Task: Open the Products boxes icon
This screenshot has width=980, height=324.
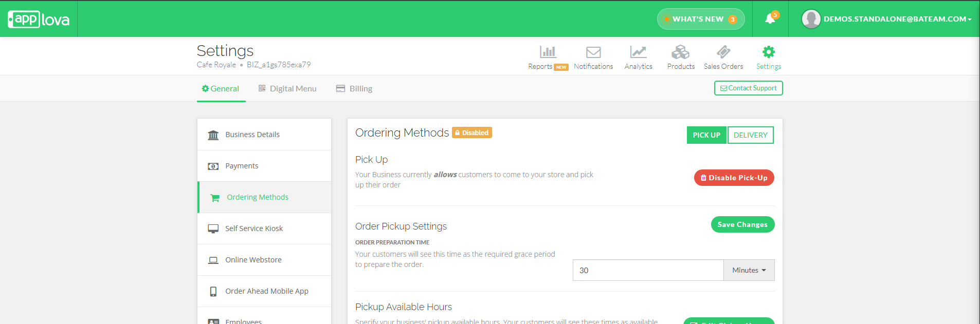Action: (680, 52)
